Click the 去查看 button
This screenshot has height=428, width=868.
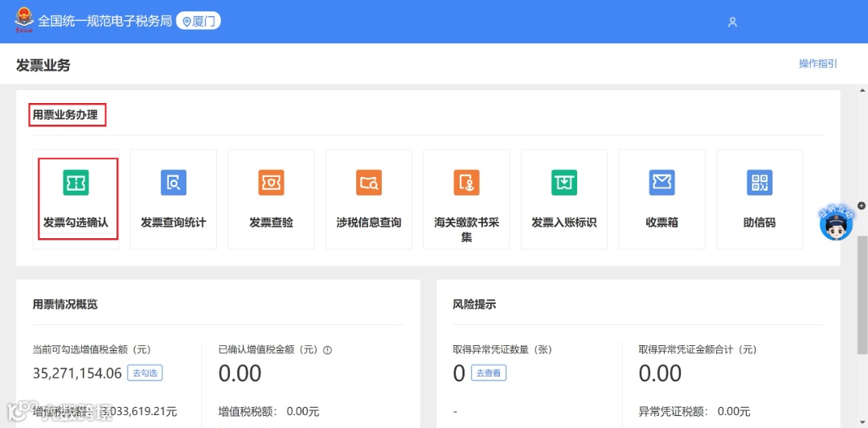tap(489, 373)
